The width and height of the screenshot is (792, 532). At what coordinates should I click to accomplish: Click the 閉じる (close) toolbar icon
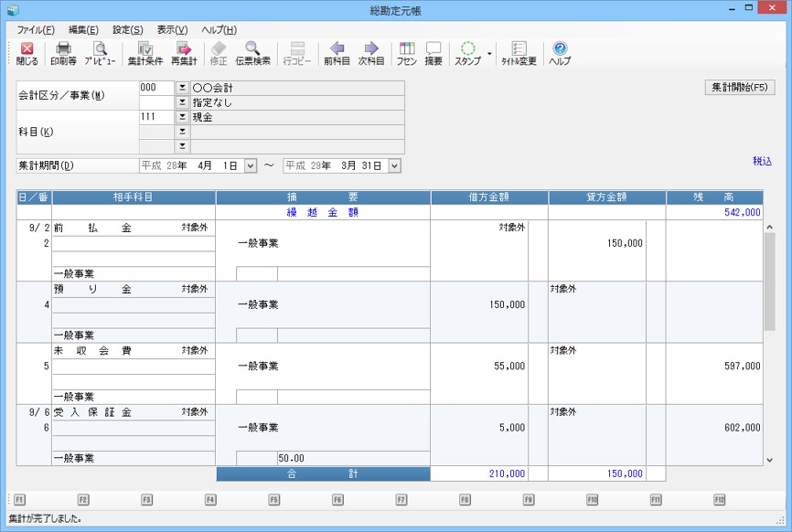pyautogui.click(x=27, y=53)
